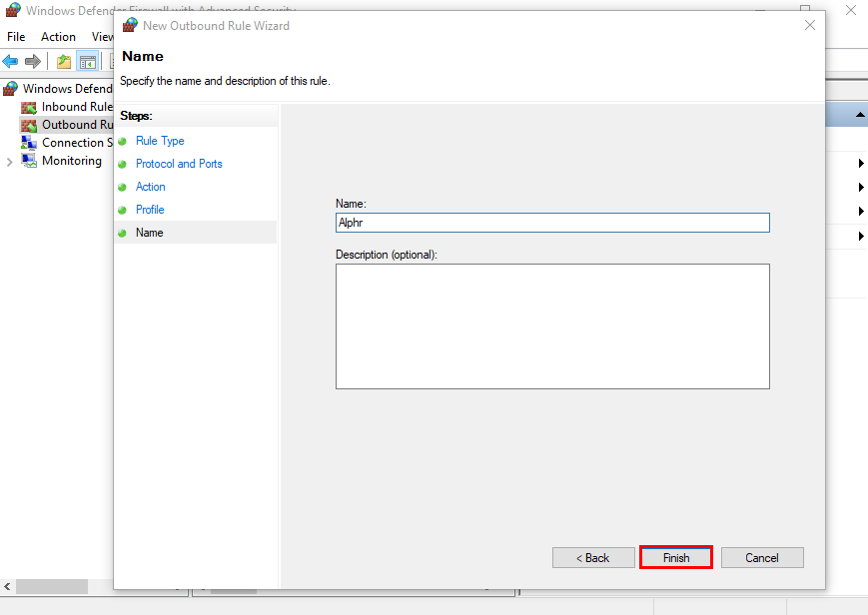The image size is (868, 615).
Task: Go to the Rule Type step
Action: pos(160,141)
